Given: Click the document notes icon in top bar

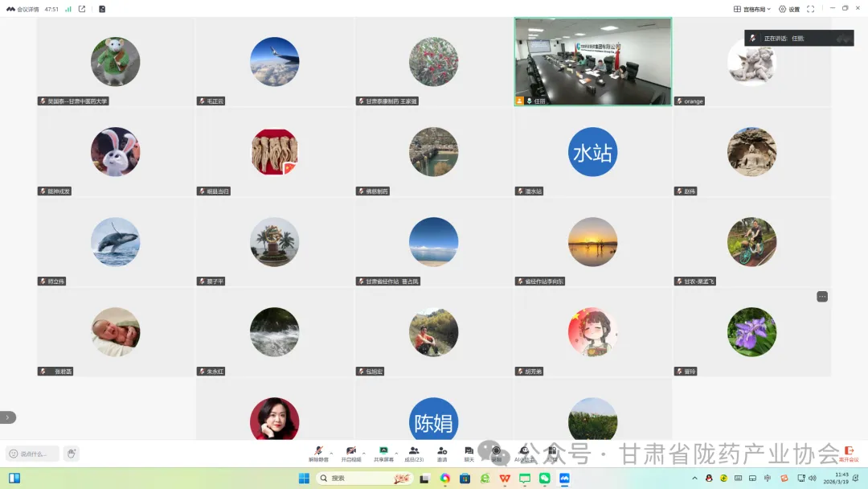Looking at the screenshot, I should 102,9.
